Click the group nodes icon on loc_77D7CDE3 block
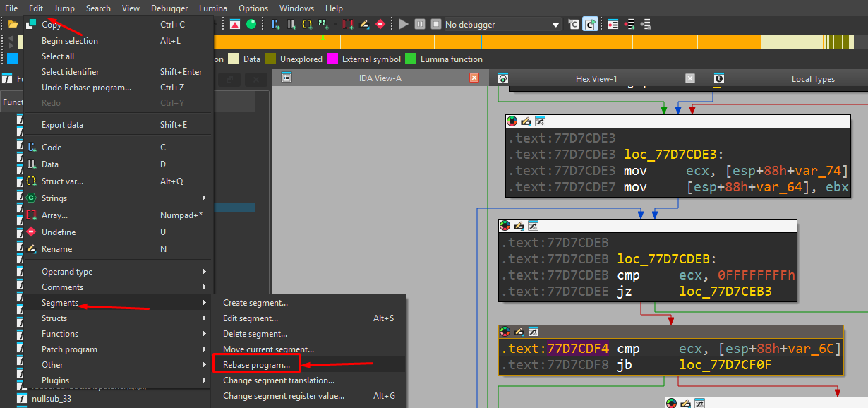The width and height of the screenshot is (868, 408). [x=540, y=121]
